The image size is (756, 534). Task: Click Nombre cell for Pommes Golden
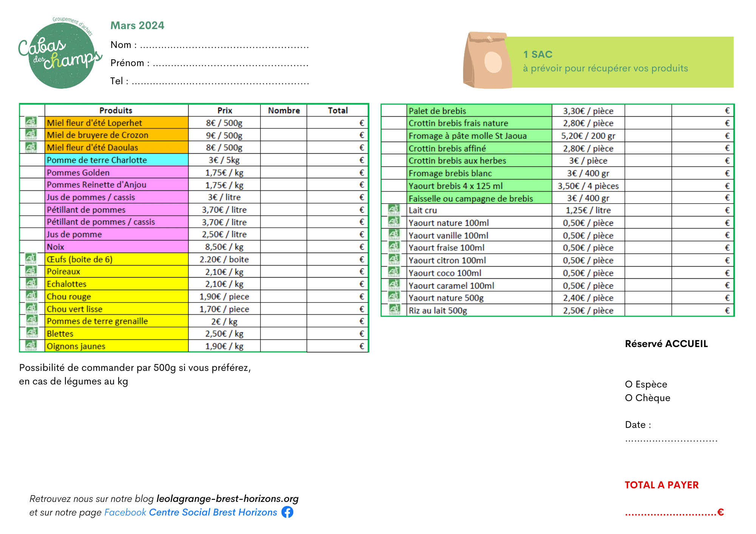283,173
